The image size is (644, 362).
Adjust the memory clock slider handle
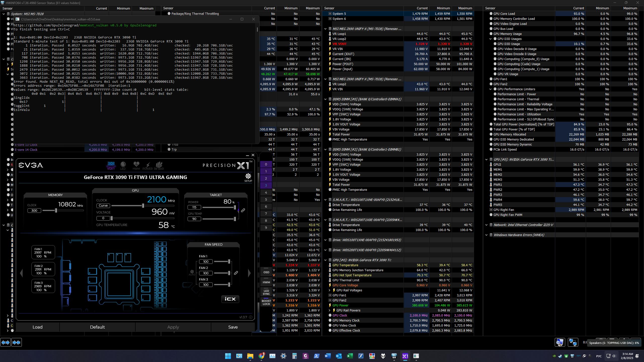pos(56,210)
